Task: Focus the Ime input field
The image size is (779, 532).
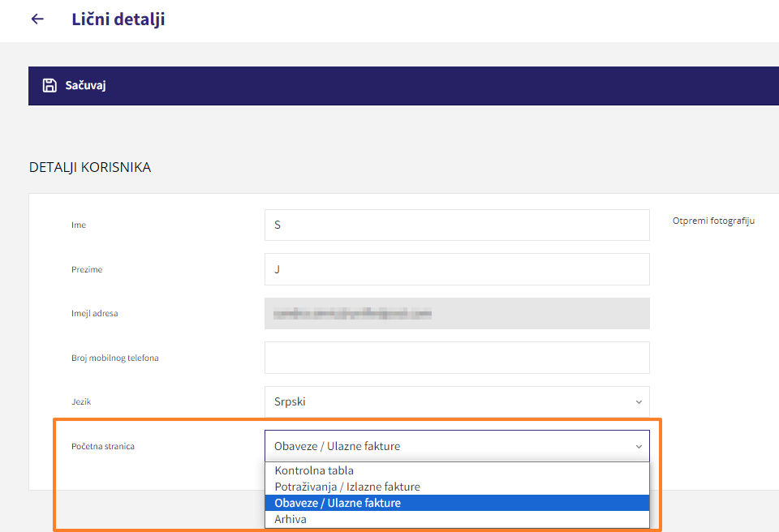Action: coord(457,225)
